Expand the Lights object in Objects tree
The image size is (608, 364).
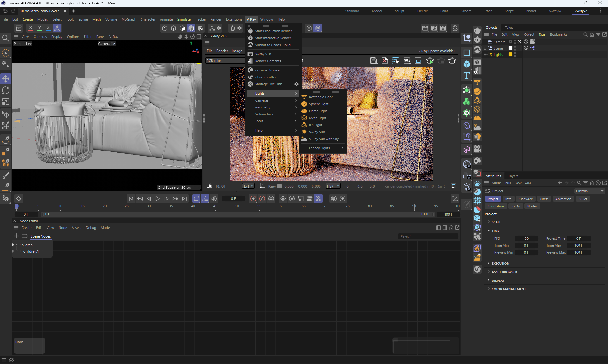pos(485,55)
